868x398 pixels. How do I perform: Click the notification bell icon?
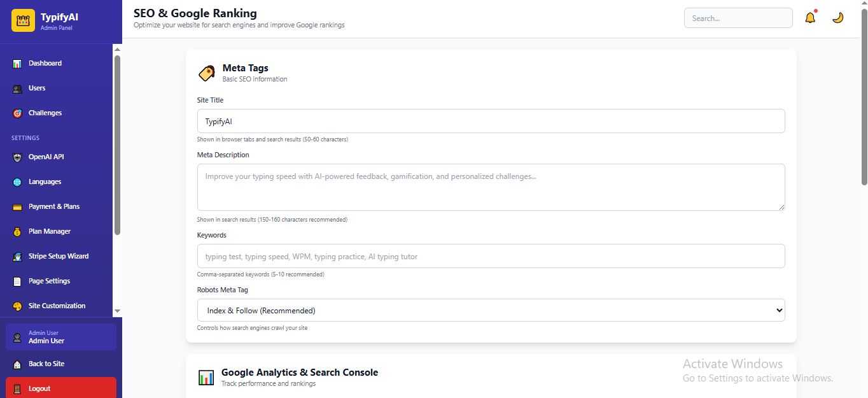[x=810, y=18]
